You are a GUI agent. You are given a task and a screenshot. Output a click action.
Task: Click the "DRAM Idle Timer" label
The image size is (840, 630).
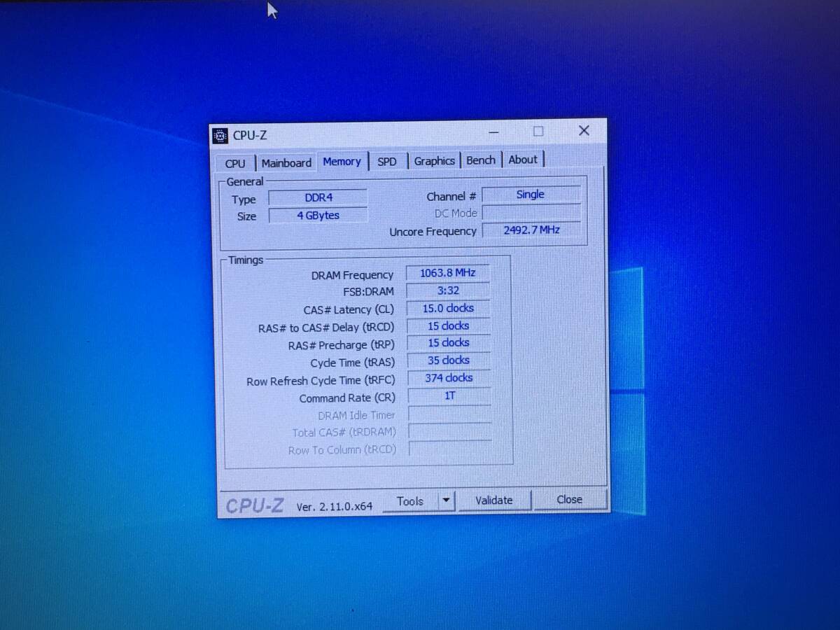pyautogui.click(x=357, y=416)
